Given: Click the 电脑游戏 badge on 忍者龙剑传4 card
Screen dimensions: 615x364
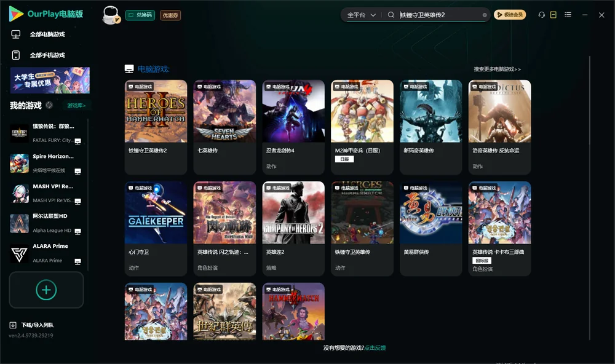Looking at the screenshot, I should pyautogui.click(x=278, y=87).
